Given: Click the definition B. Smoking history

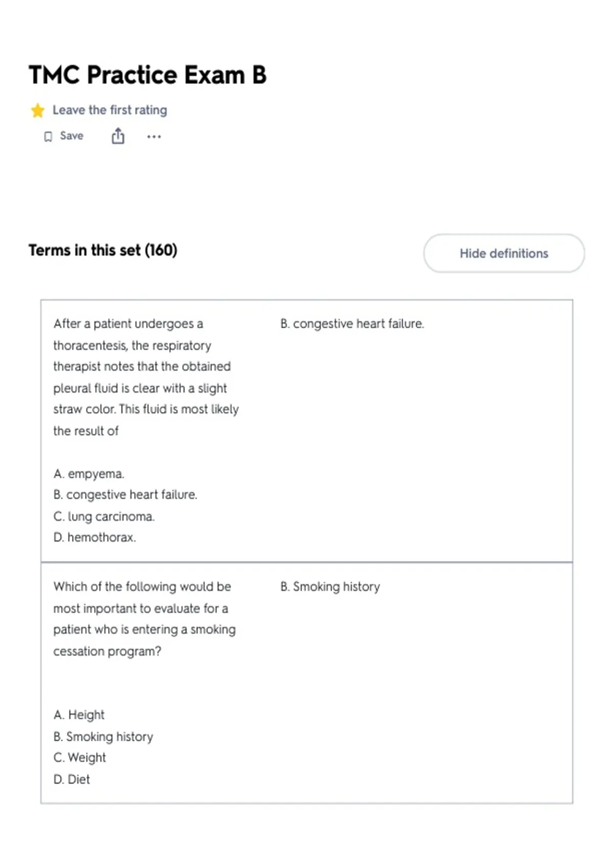Looking at the screenshot, I should click(330, 587).
